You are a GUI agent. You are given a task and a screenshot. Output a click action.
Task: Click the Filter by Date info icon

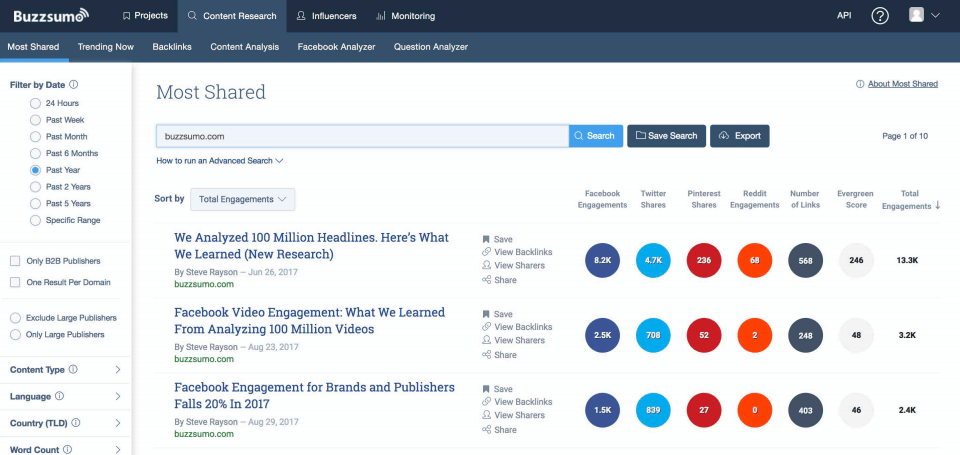pos(73,85)
